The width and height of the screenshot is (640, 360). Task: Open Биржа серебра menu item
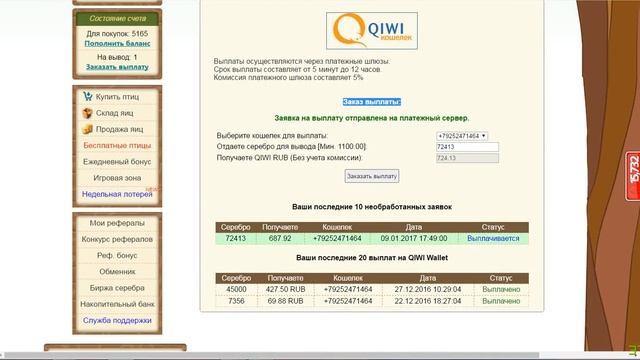click(117, 288)
